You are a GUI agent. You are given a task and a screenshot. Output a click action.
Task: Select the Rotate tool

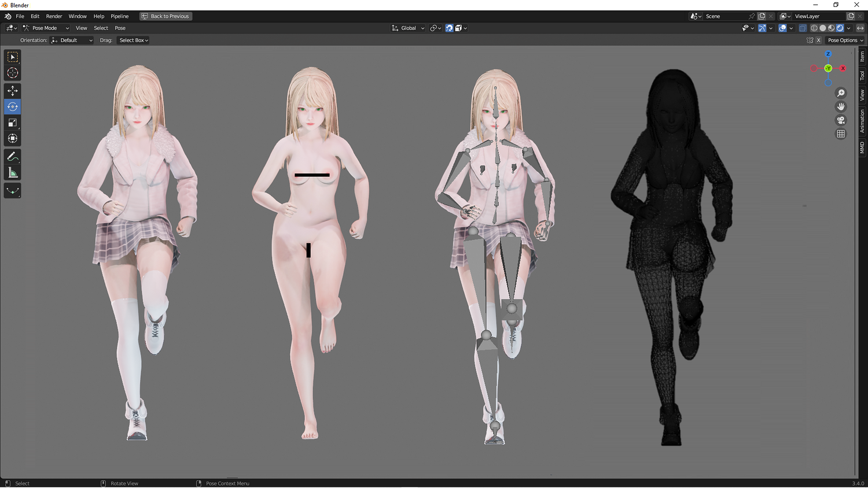pos(13,106)
